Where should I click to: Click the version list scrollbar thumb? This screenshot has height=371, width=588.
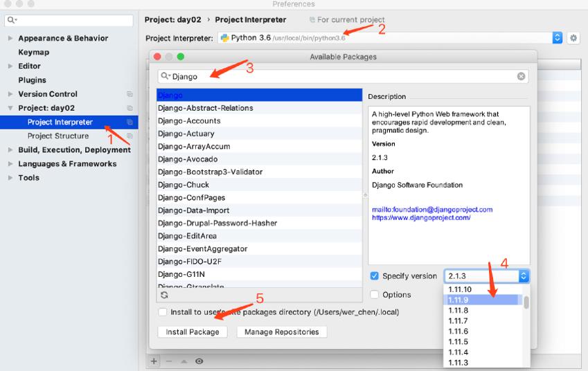[x=526, y=302]
